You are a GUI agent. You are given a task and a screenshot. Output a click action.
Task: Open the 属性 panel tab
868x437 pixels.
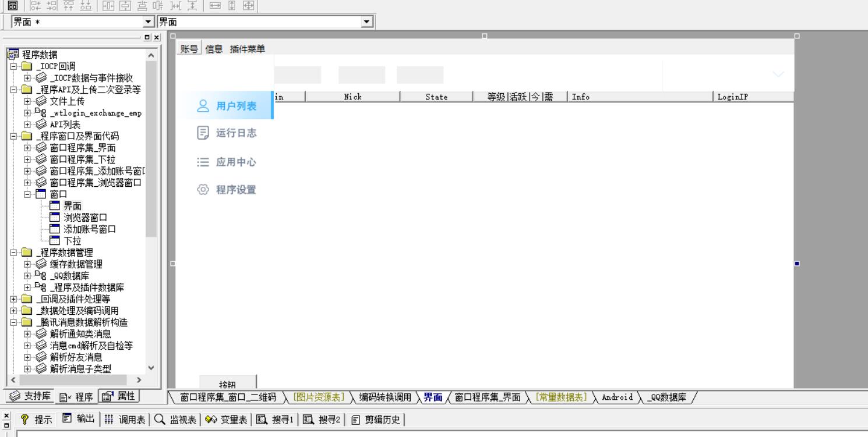(119, 396)
